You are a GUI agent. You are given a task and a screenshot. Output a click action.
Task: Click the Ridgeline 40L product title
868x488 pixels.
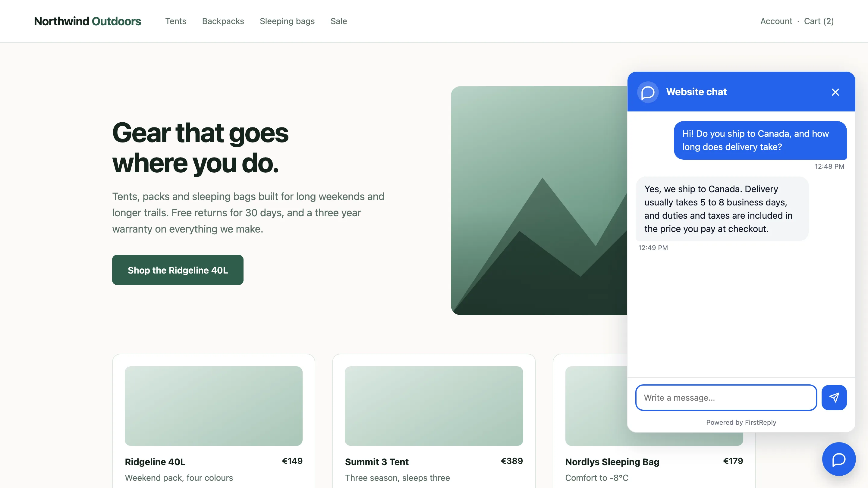click(155, 461)
